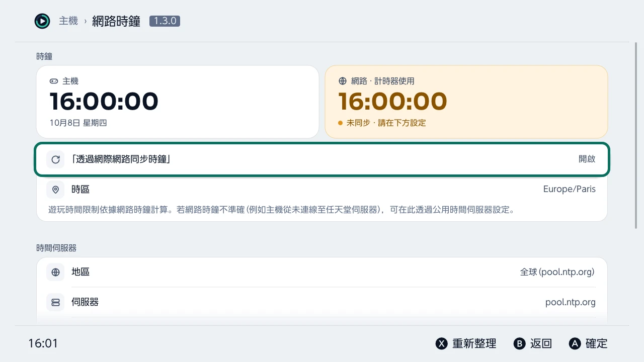Click the B button icon for 返回
Viewport: 644px width, 362px height.
tap(519, 343)
